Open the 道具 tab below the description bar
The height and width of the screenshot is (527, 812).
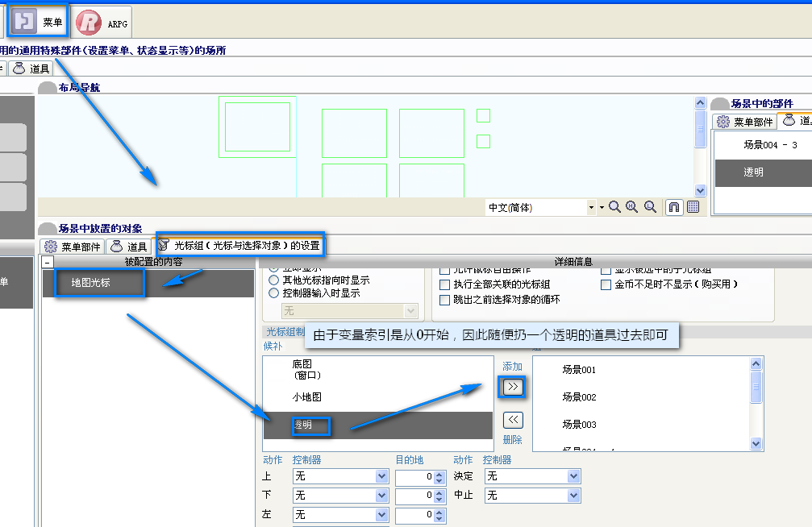31,68
